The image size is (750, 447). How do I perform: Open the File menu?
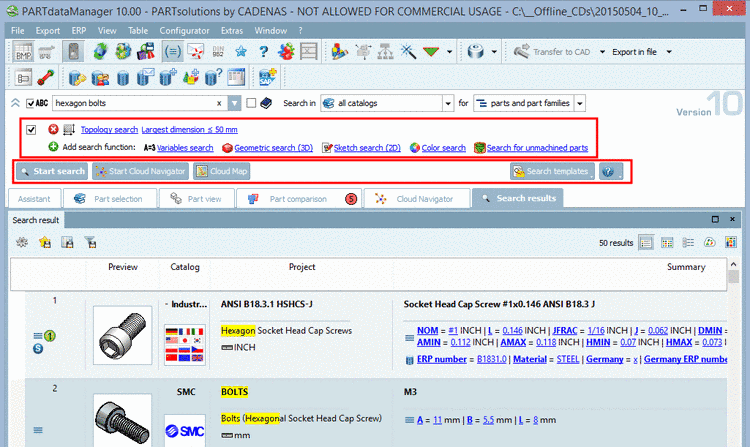(18, 31)
